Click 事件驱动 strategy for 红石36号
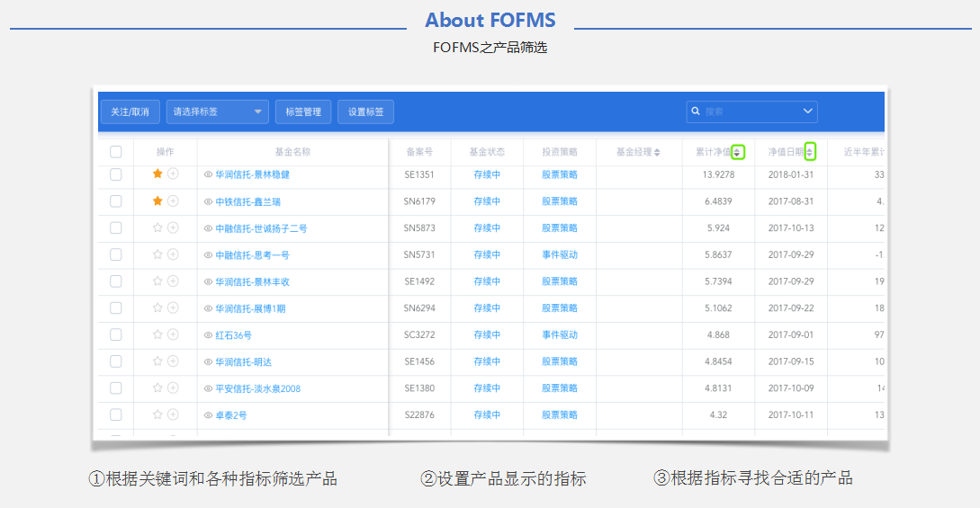The image size is (980, 508). (x=560, y=334)
